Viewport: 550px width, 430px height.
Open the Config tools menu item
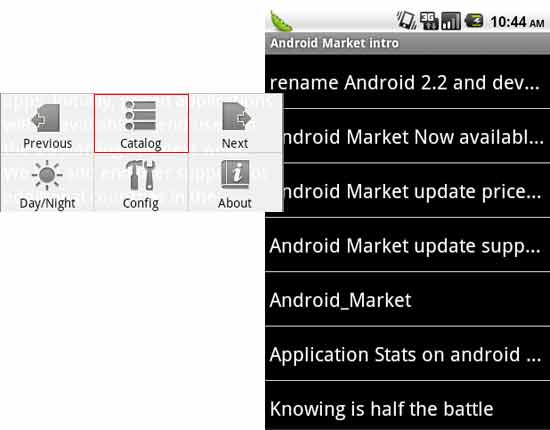pos(141,183)
